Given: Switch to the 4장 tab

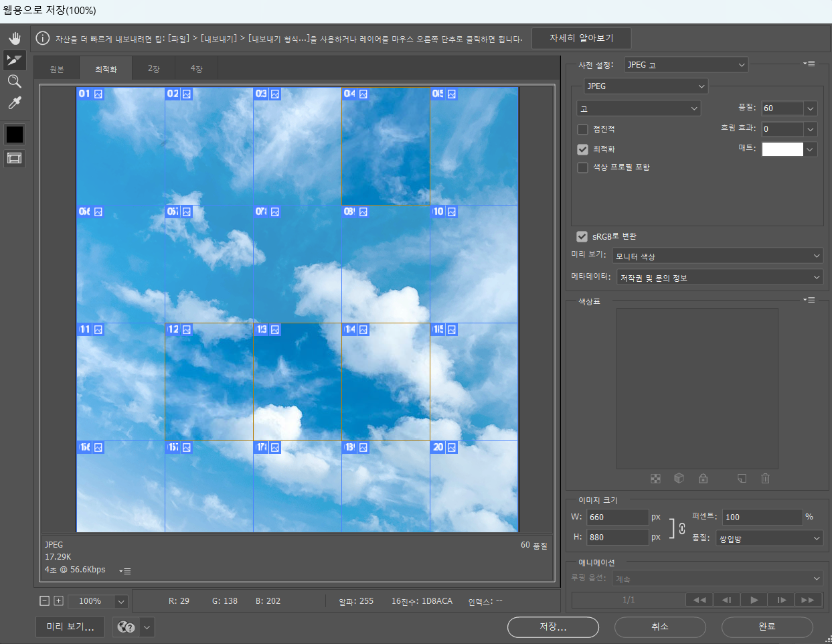Looking at the screenshot, I should tap(196, 69).
